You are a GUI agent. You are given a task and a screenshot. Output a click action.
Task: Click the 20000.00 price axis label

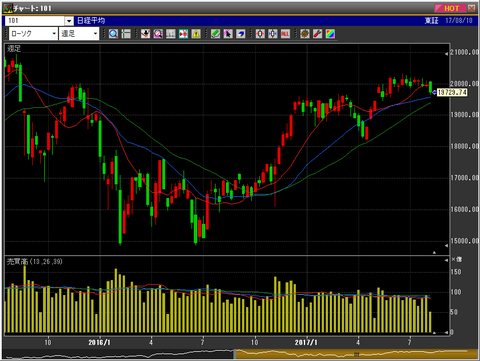(465, 84)
